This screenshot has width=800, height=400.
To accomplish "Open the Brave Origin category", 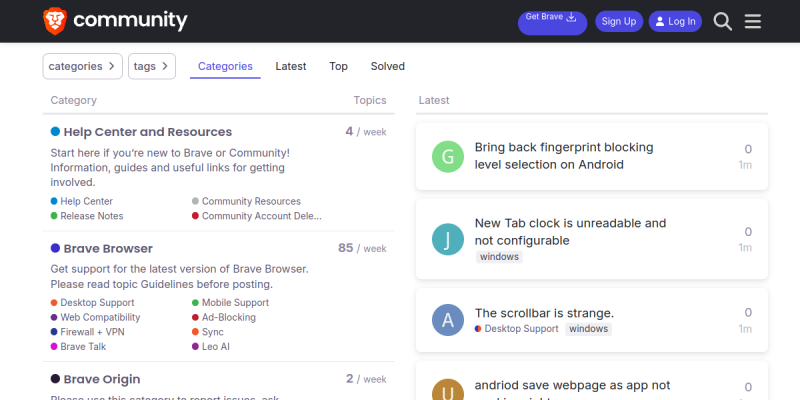I will [102, 380].
